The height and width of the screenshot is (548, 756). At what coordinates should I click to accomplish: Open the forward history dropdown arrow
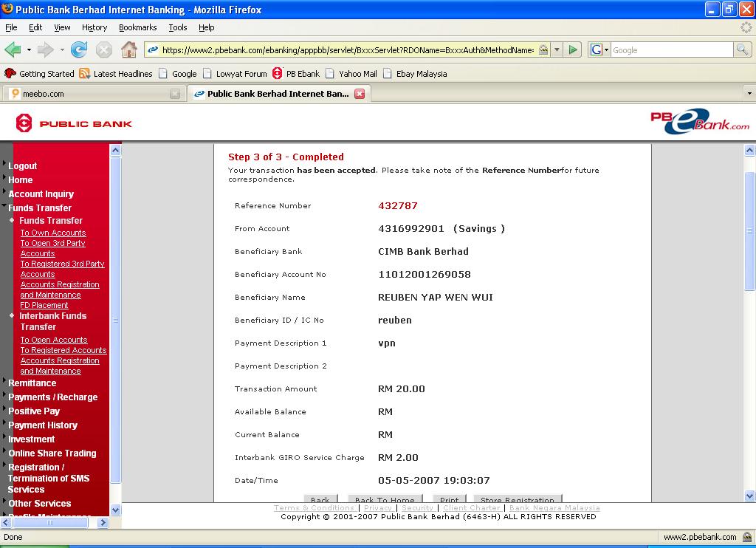(62, 49)
